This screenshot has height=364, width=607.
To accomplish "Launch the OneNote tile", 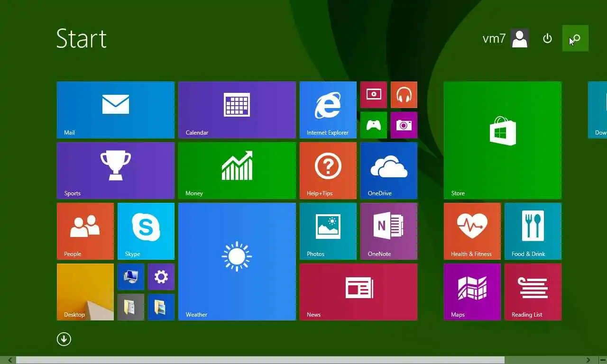I will 389,231.
